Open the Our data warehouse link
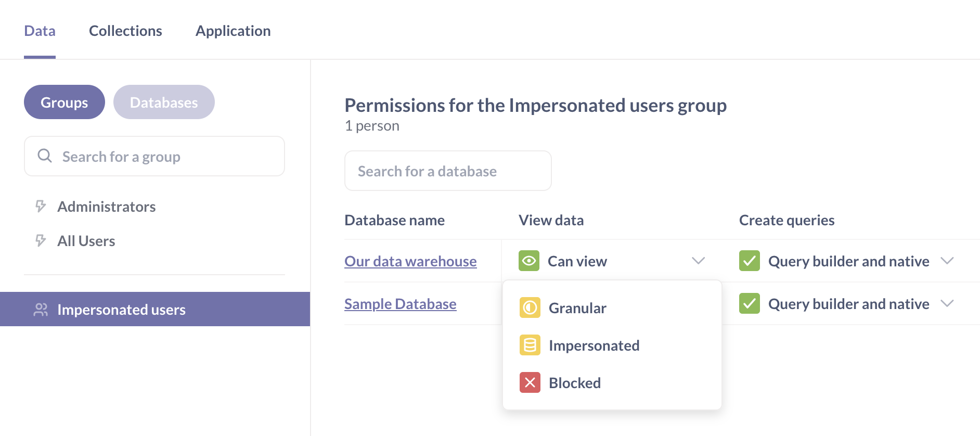Viewport: 980px width, 436px height. 410,261
